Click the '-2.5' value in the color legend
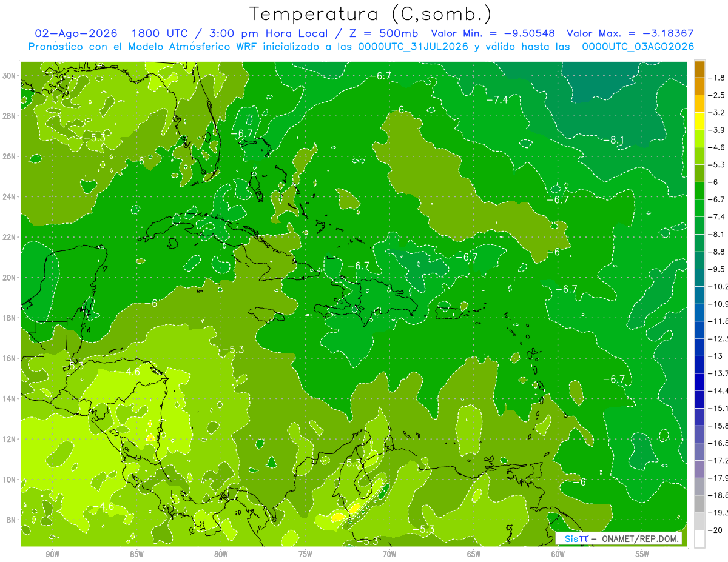 click(716, 95)
